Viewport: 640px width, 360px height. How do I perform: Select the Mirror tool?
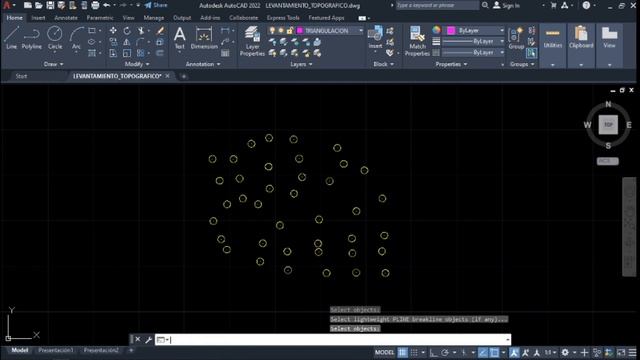(x=127, y=42)
